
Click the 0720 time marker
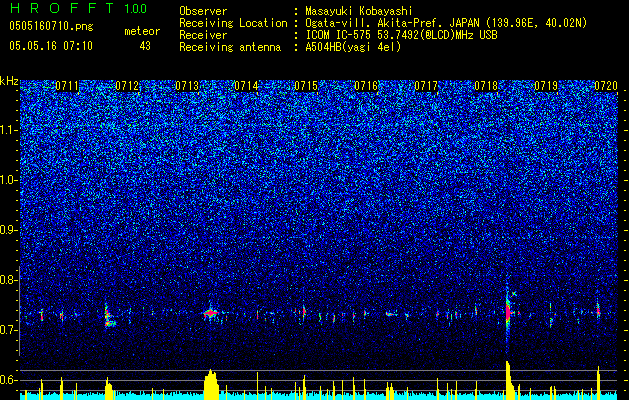(606, 86)
